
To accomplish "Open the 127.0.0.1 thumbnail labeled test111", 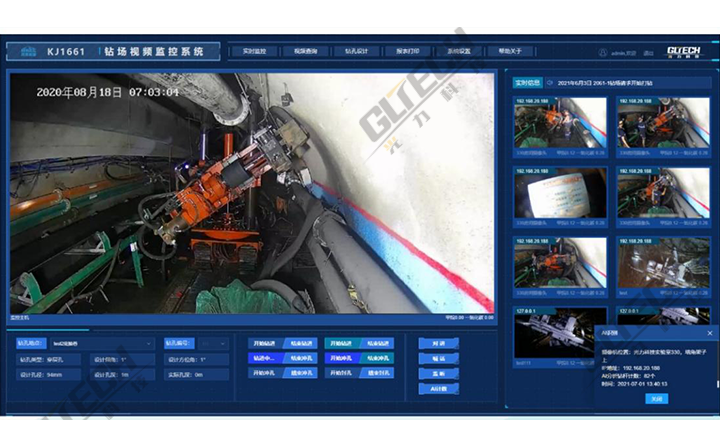I will coord(560,337).
